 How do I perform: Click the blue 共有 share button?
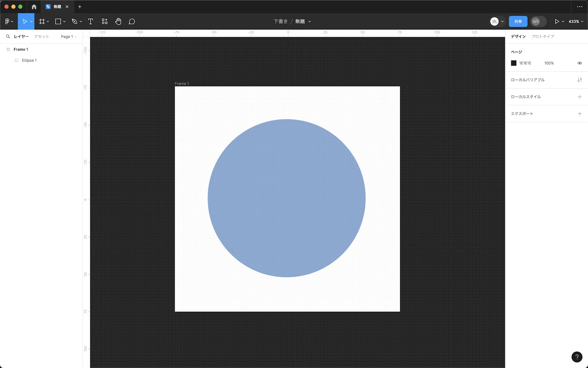[x=518, y=22]
